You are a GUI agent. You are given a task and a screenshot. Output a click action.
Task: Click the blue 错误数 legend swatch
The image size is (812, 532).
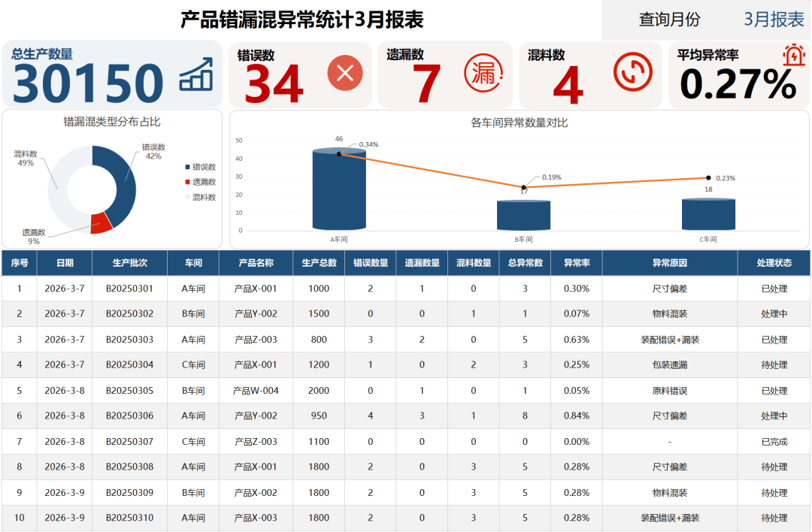click(x=187, y=167)
